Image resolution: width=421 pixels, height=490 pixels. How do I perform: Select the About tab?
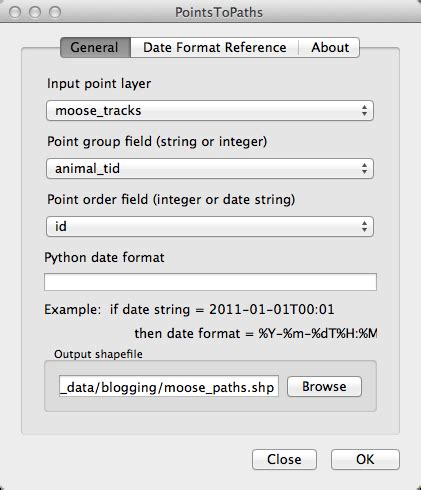coord(329,47)
